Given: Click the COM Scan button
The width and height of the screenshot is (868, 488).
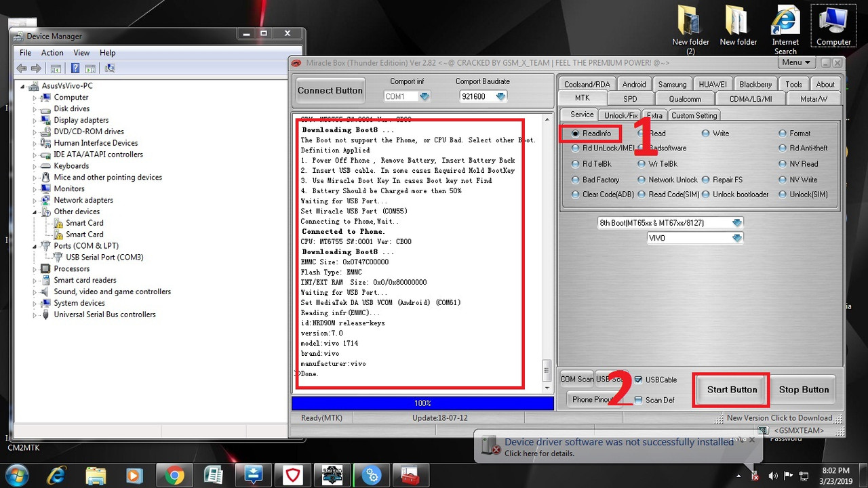Looking at the screenshot, I should click(576, 380).
